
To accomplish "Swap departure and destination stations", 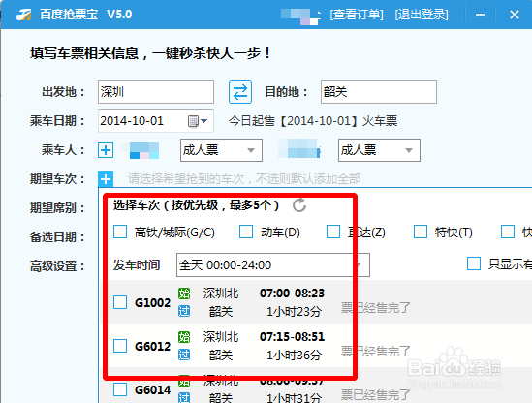I will 240,92.
